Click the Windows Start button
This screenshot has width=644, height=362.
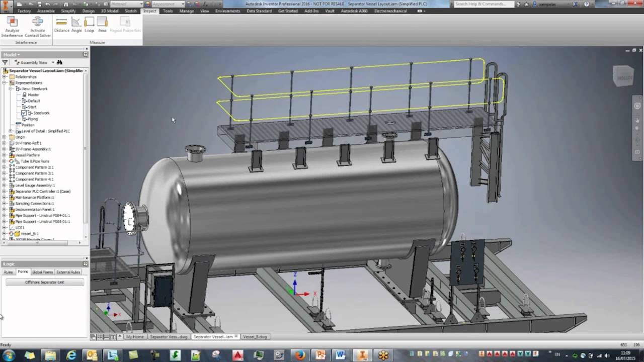point(9,355)
